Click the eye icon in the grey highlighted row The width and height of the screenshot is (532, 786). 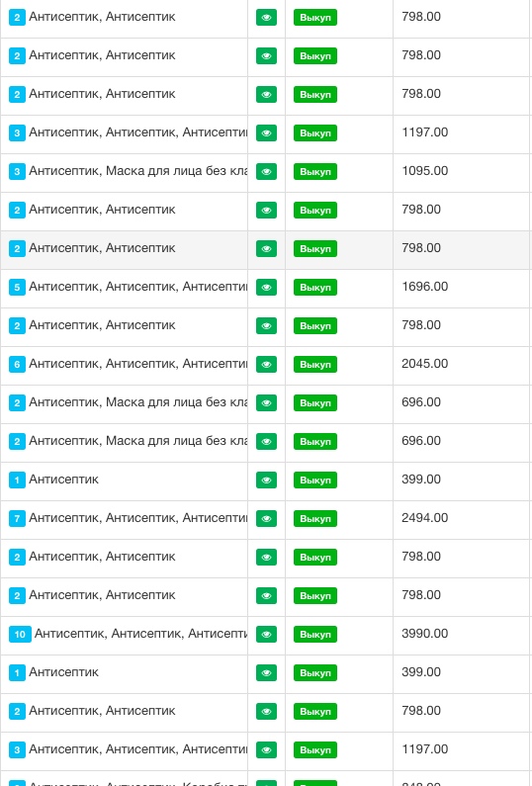click(266, 248)
